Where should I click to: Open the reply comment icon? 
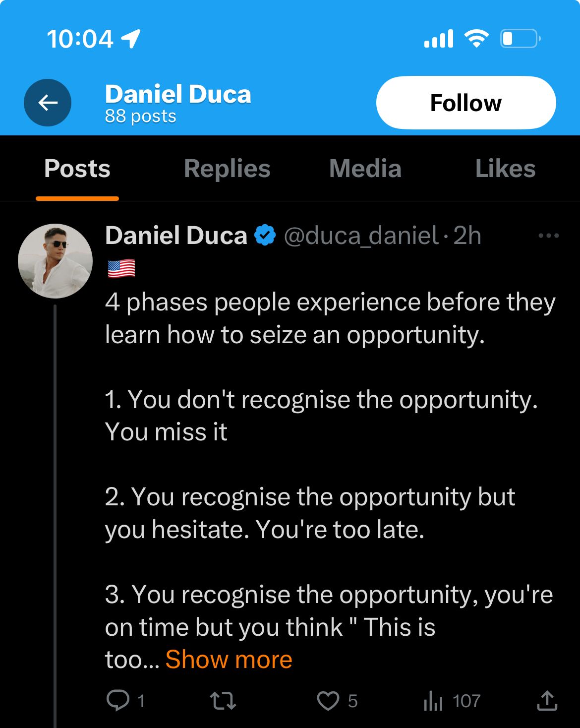click(x=118, y=701)
